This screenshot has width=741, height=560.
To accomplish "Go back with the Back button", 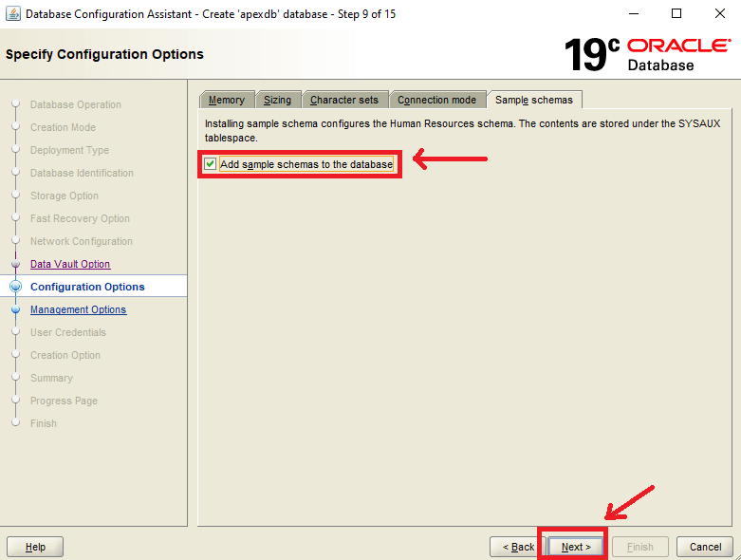I will 516,547.
